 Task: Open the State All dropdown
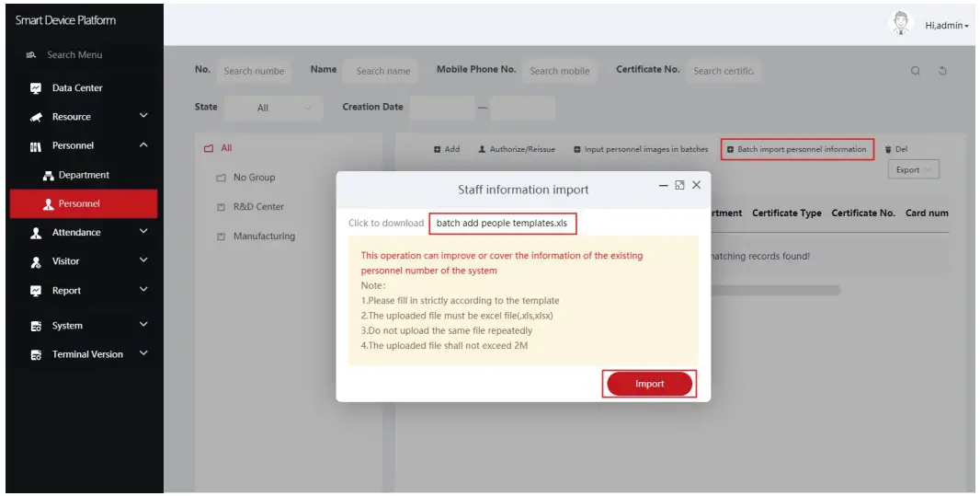click(x=274, y=108)
